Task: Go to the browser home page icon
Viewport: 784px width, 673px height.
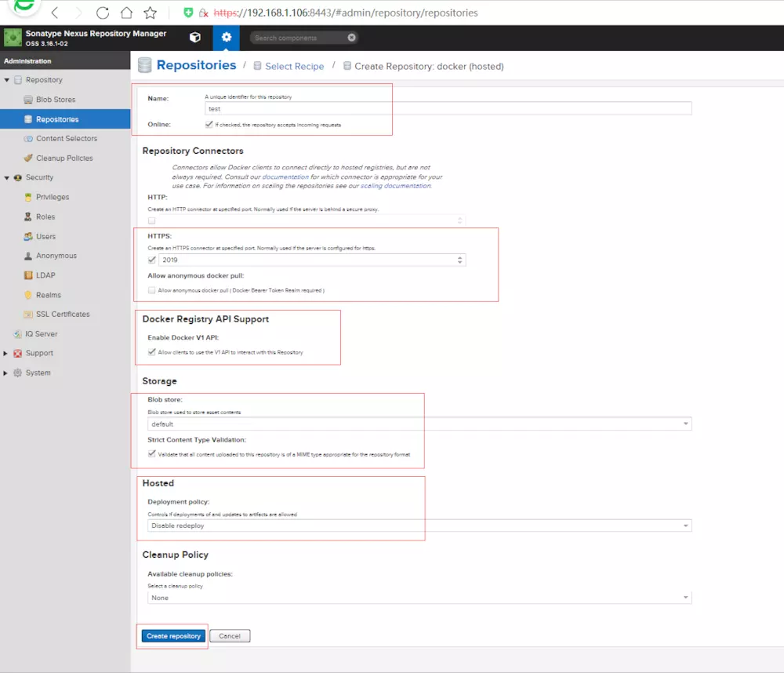Action: [126, 13]
